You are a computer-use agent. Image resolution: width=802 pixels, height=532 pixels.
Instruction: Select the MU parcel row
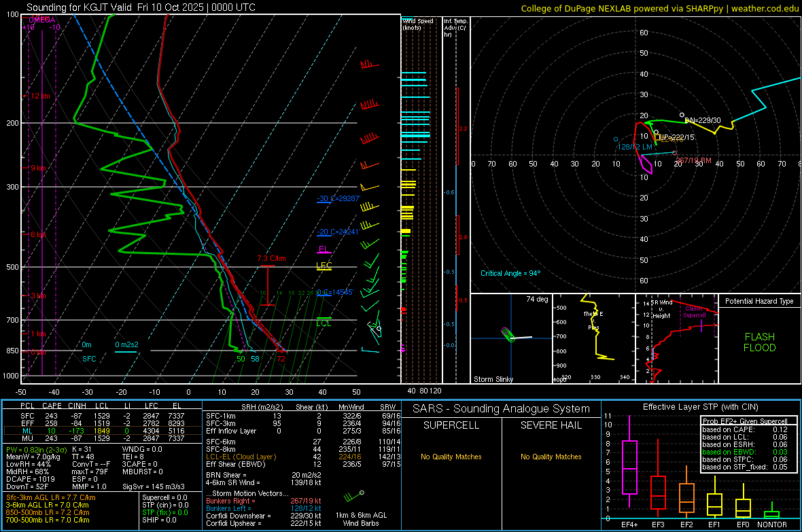(102, 438)
